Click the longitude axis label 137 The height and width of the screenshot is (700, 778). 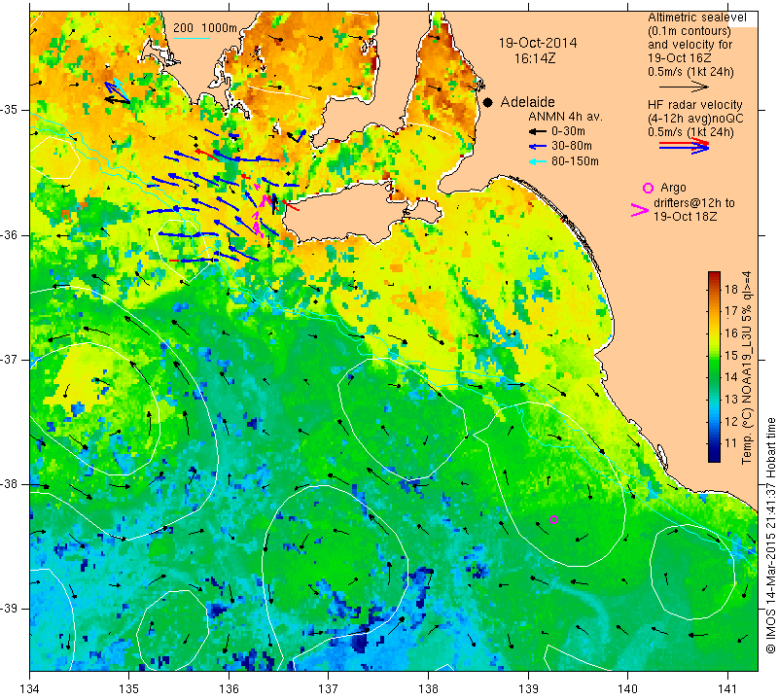coord(329,688)
